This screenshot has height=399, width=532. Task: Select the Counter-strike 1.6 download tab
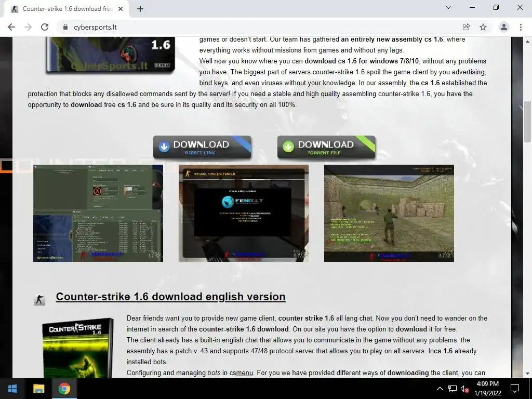click(x=66, y=9)
